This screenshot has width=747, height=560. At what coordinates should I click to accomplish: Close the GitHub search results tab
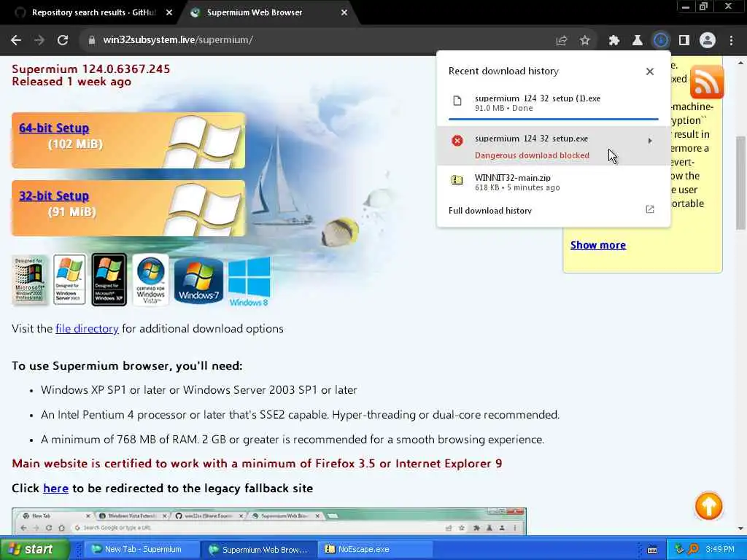(169, 13)
